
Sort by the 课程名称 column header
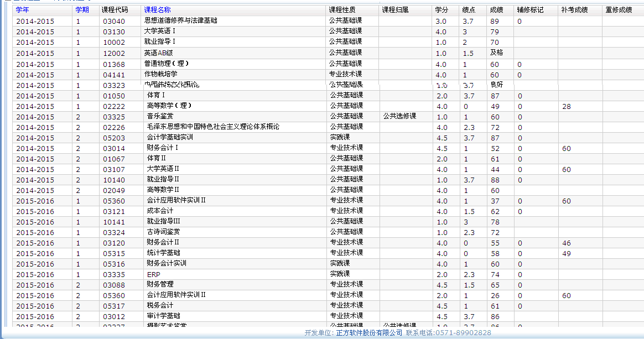click(x=158, y=10)
